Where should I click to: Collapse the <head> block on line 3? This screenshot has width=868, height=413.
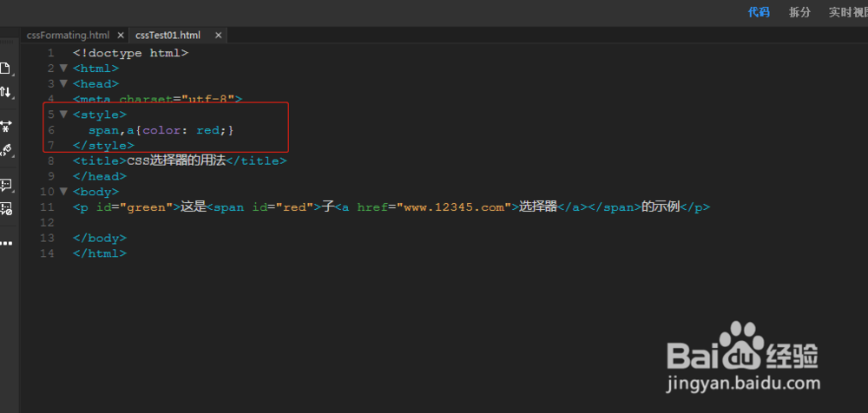tap(63, 83)
